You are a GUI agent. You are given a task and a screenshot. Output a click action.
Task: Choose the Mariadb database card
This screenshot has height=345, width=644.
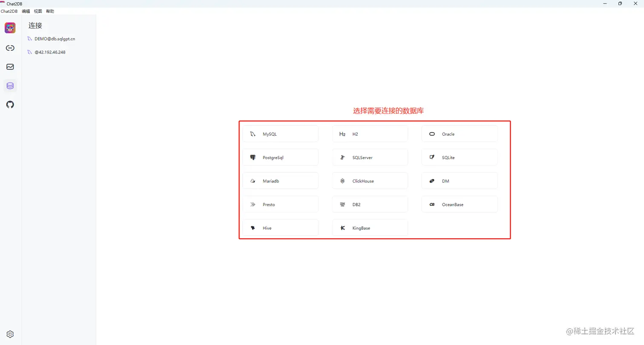coord(280,181)
